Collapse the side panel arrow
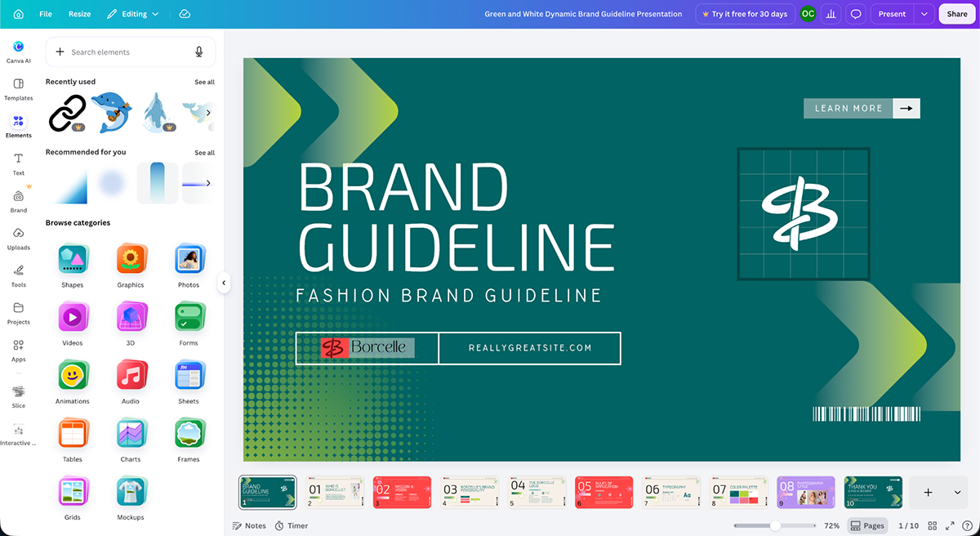 (224, 283)
